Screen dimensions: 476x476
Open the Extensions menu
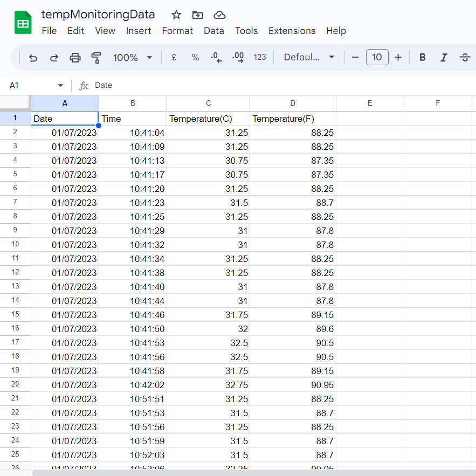(x=292, y=31)
